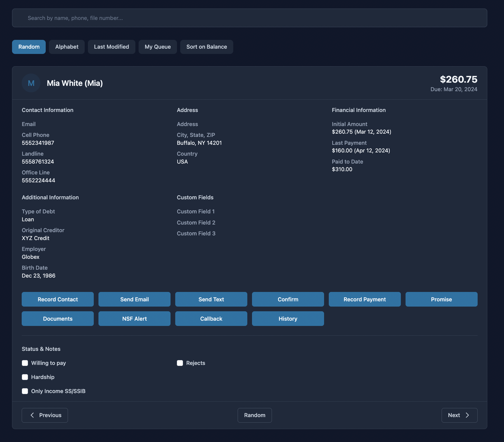The image size is (504, 442).
Task: Load a Random account from bottom navigation
Action: pos(254,415)
